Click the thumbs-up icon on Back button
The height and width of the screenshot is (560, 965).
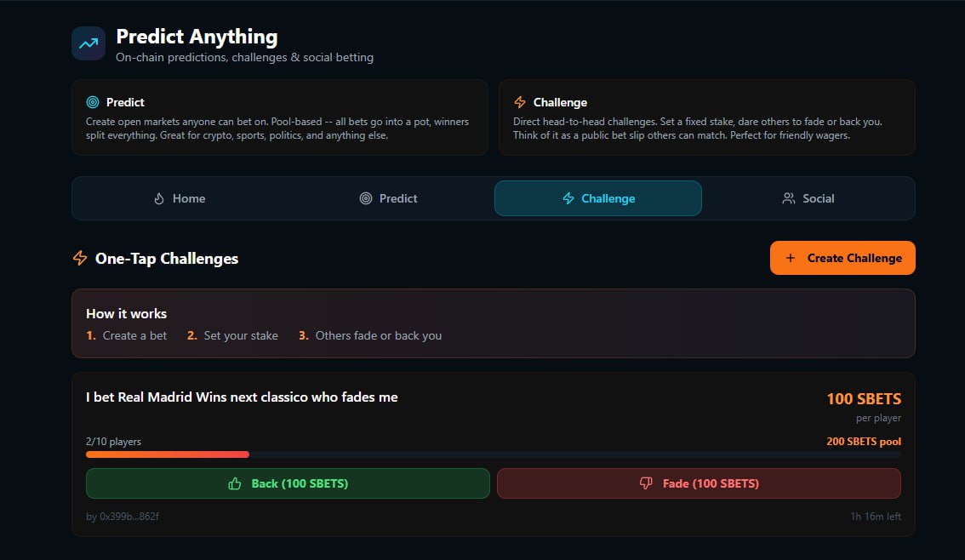235,483
